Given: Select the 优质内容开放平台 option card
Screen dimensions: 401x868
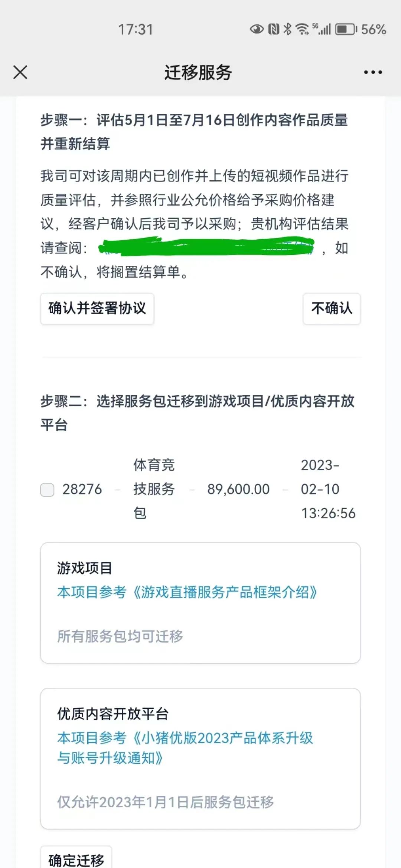Looking at the screenshot, I should click(200, 759).
